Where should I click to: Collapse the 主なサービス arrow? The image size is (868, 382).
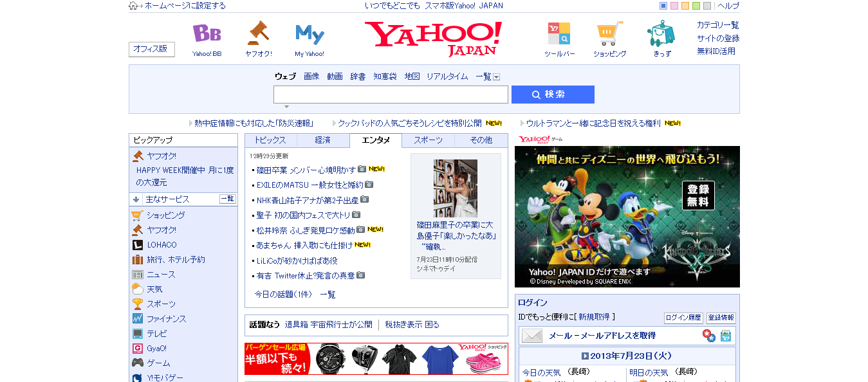(136, 199)
